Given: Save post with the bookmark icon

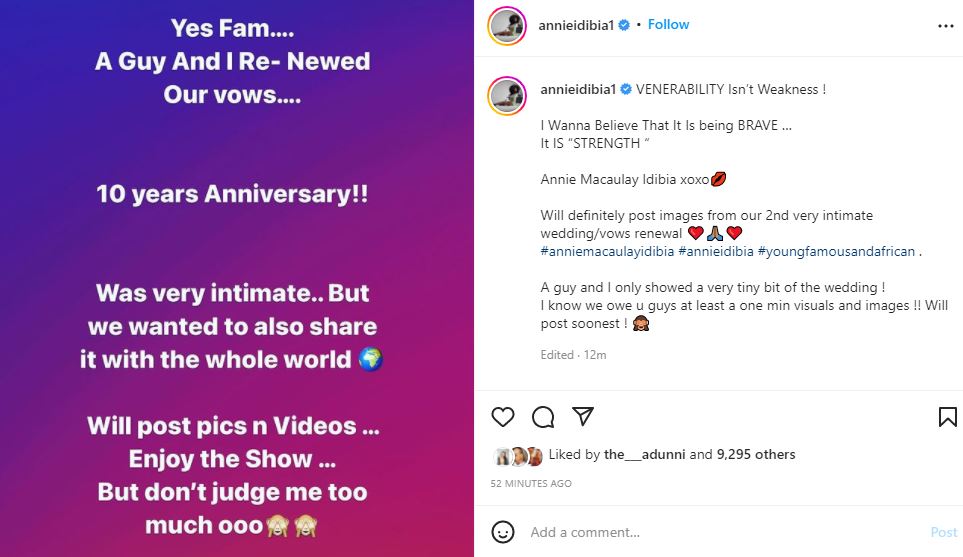Looking at the screenshot, I should (947, 416).
